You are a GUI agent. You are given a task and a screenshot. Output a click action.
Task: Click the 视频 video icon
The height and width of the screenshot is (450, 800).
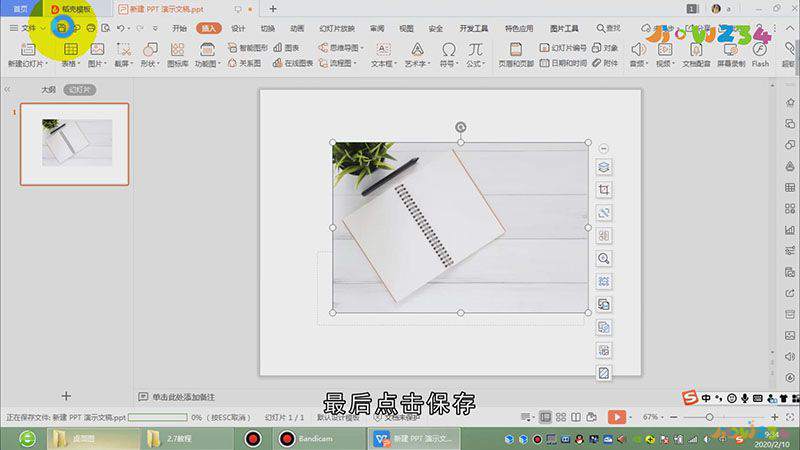point(665,49)
